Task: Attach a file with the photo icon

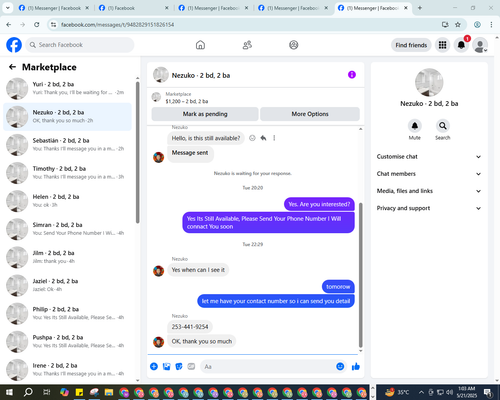Action: tap(166, 367)
